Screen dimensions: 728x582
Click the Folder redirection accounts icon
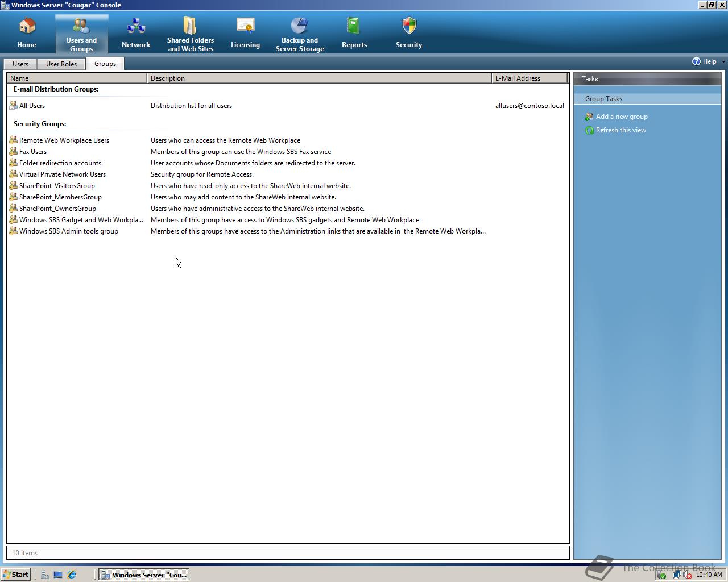pyautogui.click(x=14, y=163)
